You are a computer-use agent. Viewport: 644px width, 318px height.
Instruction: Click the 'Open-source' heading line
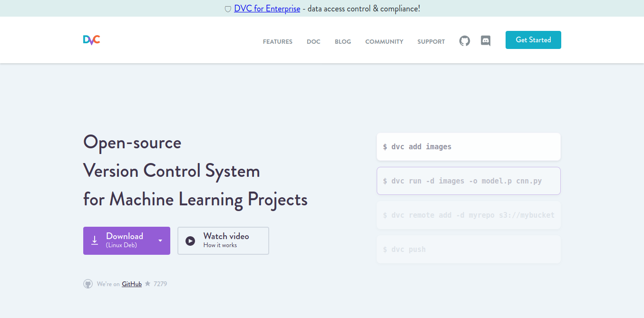tap(132, 142)
